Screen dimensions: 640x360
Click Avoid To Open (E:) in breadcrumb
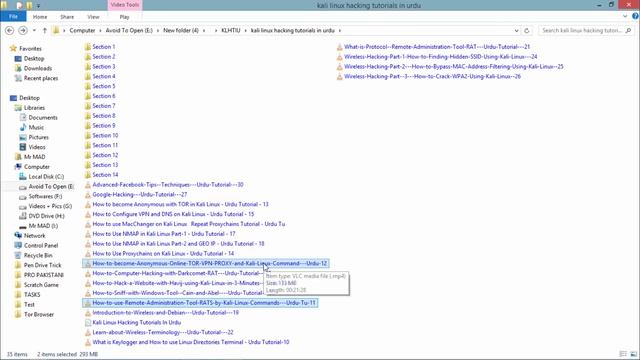click(x=129, y=31)
